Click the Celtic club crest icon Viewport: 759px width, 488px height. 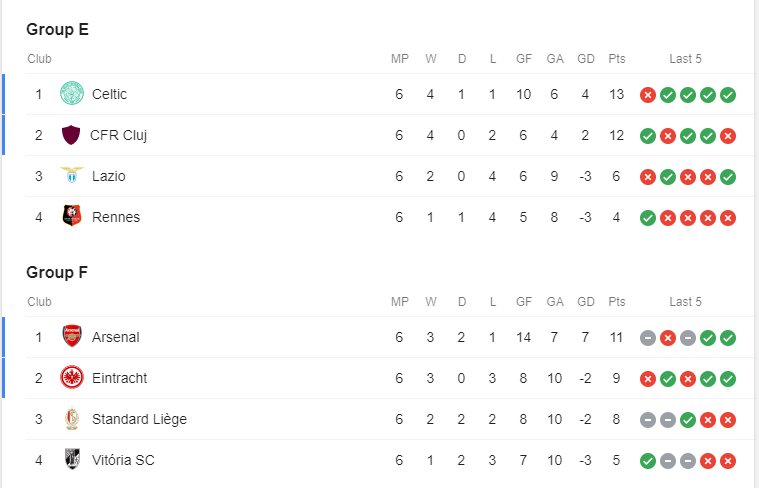(72, 94)
